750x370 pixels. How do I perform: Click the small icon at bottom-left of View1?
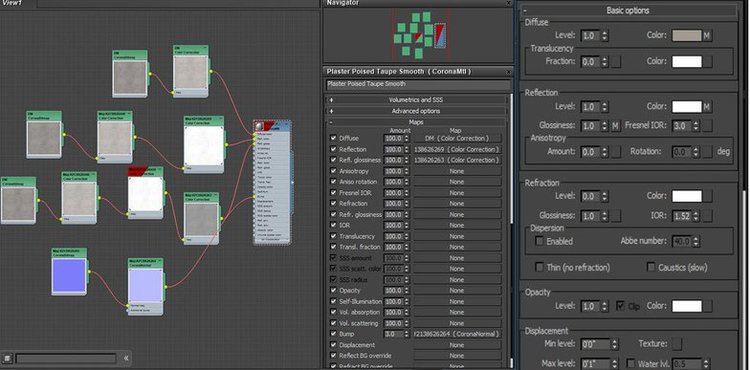(7, 358)
